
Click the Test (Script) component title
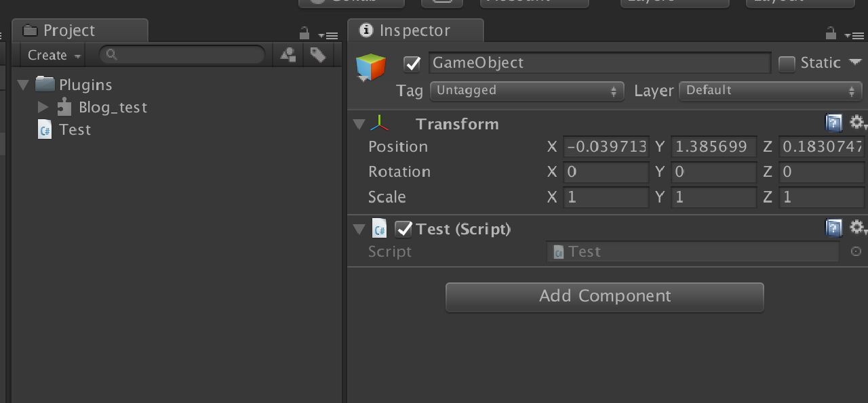click(x=463, y=229)
